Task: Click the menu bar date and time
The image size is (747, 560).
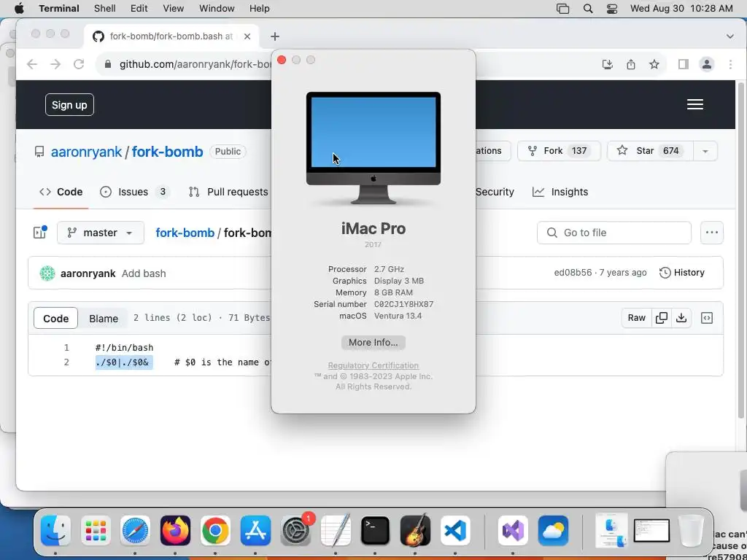Action: coord(681,9)
